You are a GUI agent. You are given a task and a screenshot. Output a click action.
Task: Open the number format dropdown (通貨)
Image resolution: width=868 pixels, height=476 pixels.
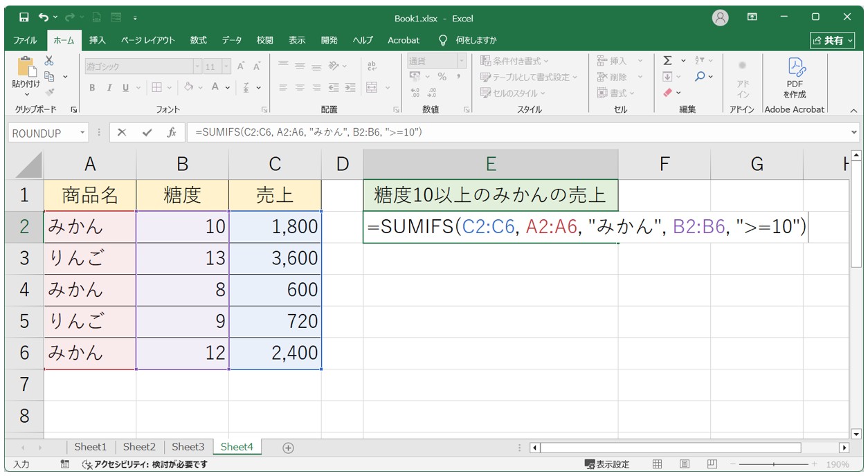(462, 61)
